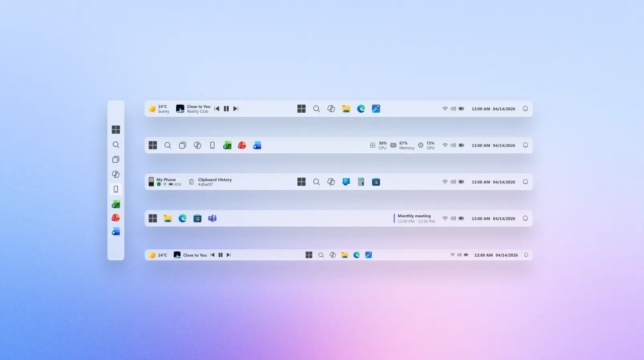Open notifications bell in the Monthly meeting taskbar
The image size is (644, 360).
click(x=525, y=218)
